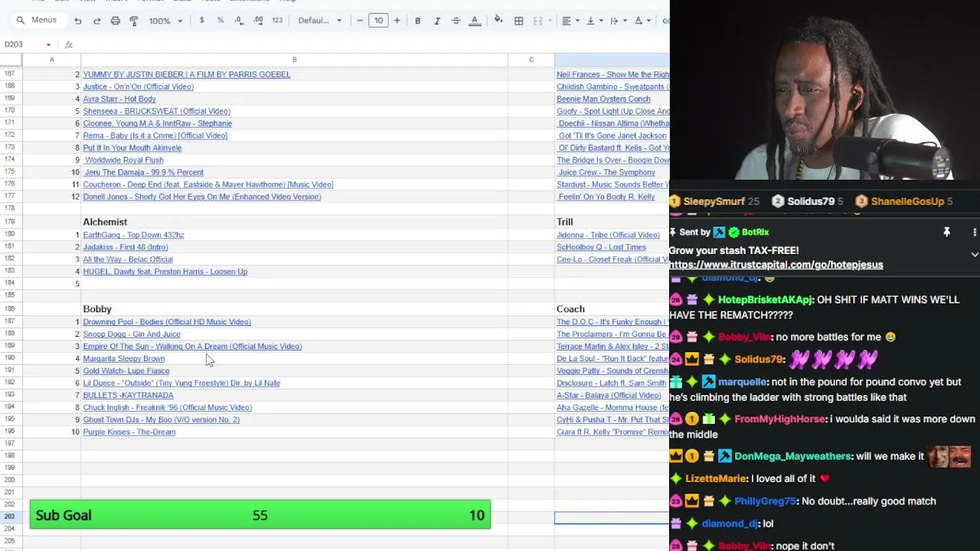The image size is (980, 551).
Task: Open horizontal align options
Action: pyautogui.click(x=570, y=21)
